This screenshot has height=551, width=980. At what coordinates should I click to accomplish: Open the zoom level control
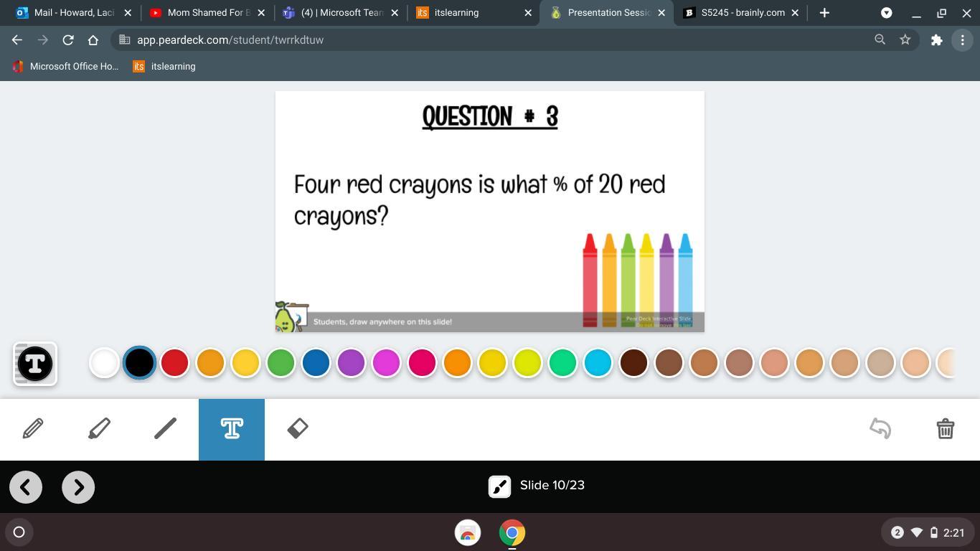[880, 40]
